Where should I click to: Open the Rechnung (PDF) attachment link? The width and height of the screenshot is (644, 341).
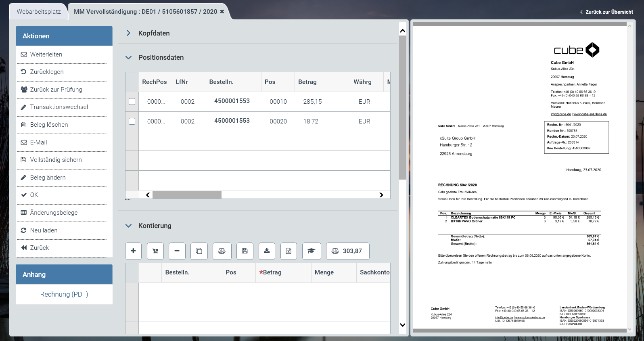click(64, 294)
